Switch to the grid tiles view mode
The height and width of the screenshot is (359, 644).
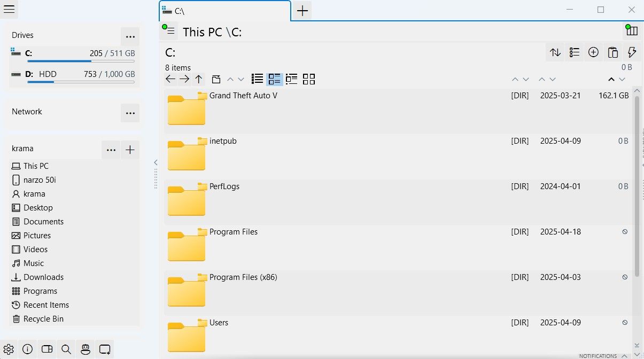pyautogui.click(x=309, y=80)
